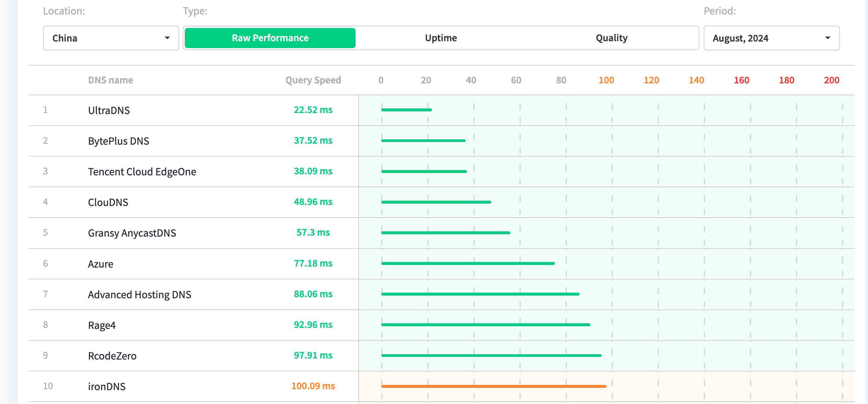The image size is (868, 404).
Task: Click the Location dropdown arrow
Action: (x=167, y=38)
